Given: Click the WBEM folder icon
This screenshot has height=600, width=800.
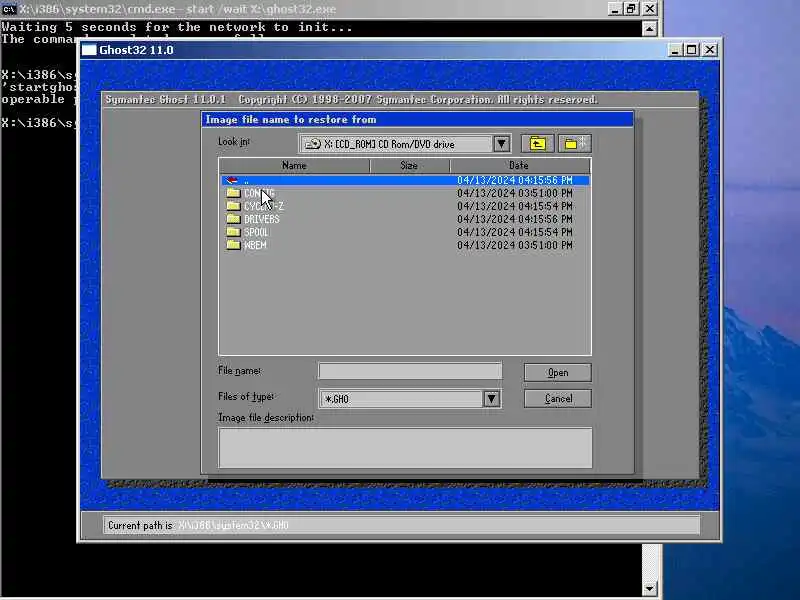Looking at the screenshot, I should point(233,244).
